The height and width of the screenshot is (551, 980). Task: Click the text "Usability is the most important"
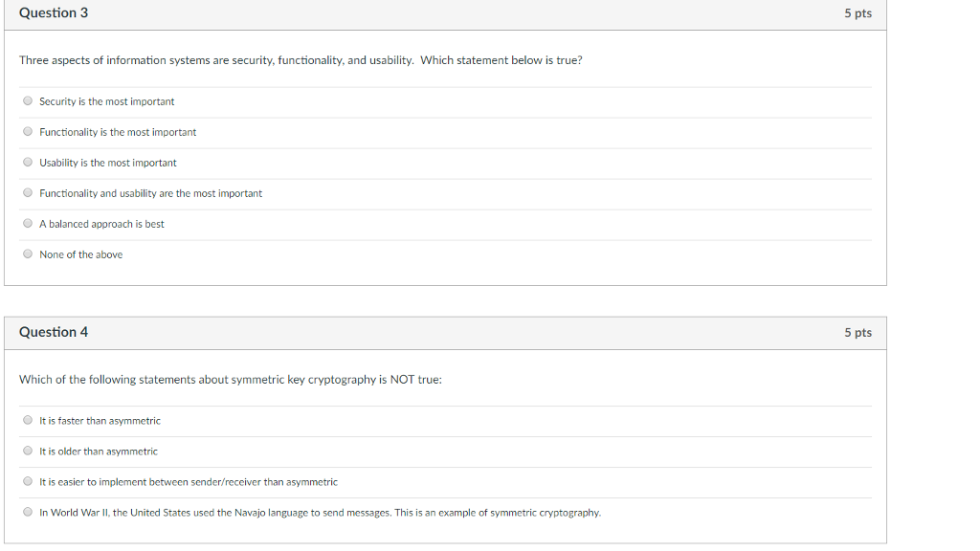(x=108, y=163)
